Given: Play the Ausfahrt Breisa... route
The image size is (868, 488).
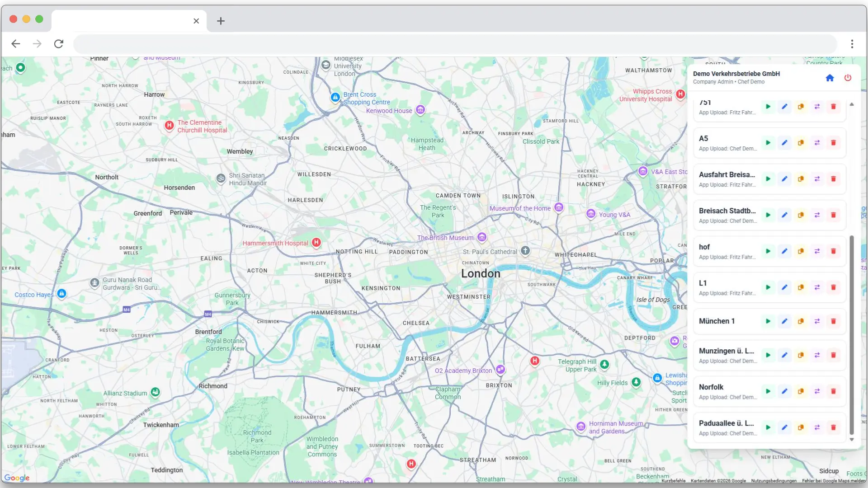Looking at the screenshot, I should (x=768, y=179).
